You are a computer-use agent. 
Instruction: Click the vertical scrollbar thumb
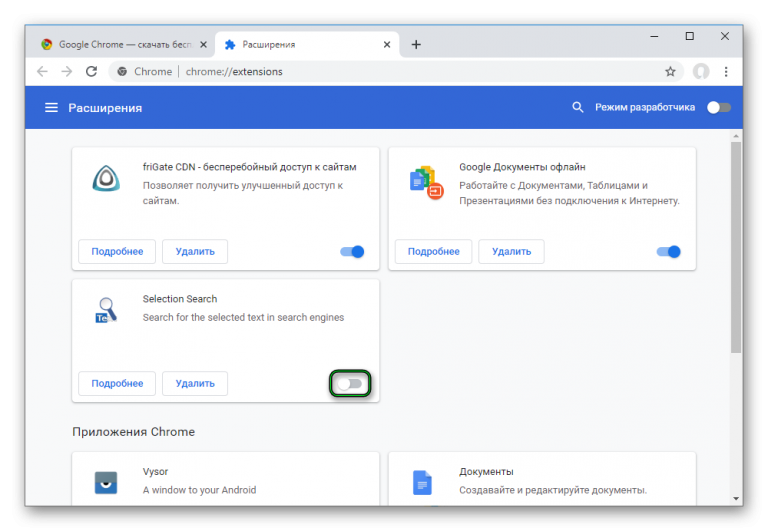point(736,247)
